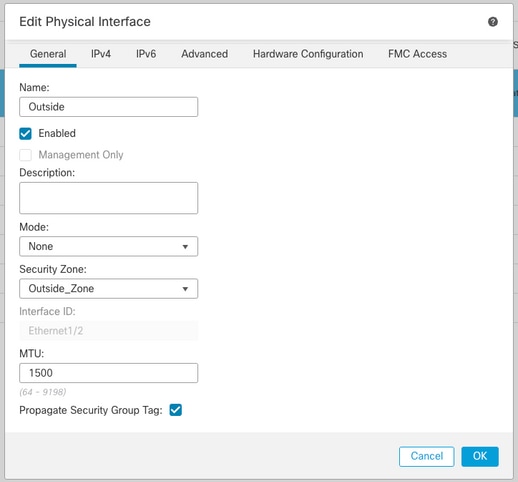518x482 pixels.
Task: Open the help question mark icon
Action: coord(493,22)
